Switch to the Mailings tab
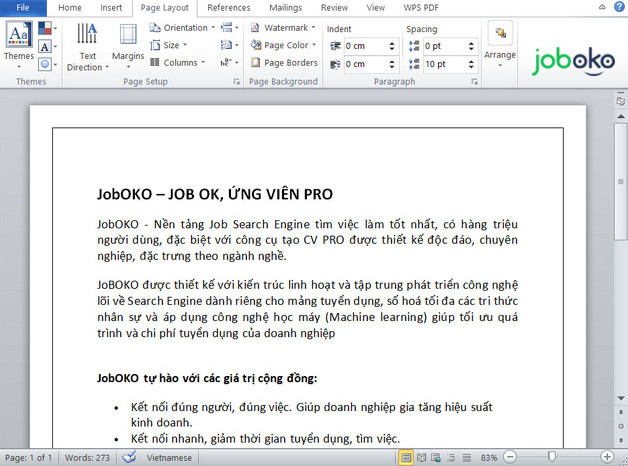 (x=286, y=8)
